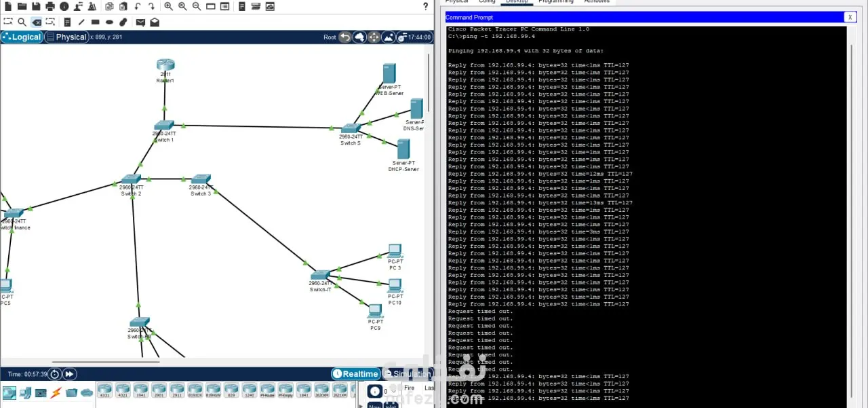The height and width of the screenshot is (408, 868).
Task: Select the Inspect magnifier tool
Action: point(22,22)
